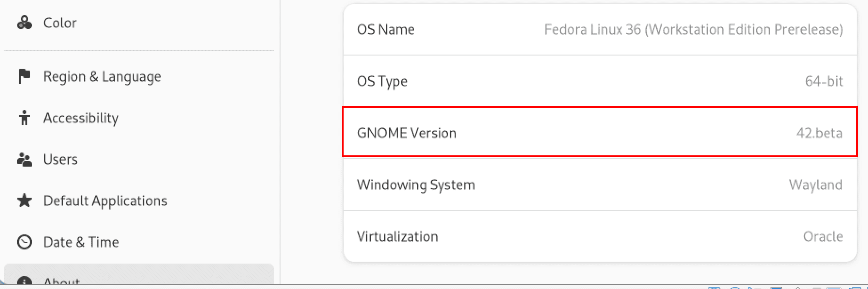Open Date & Time settings
This screenshot has height=289, width=868.
coord(80,242)
